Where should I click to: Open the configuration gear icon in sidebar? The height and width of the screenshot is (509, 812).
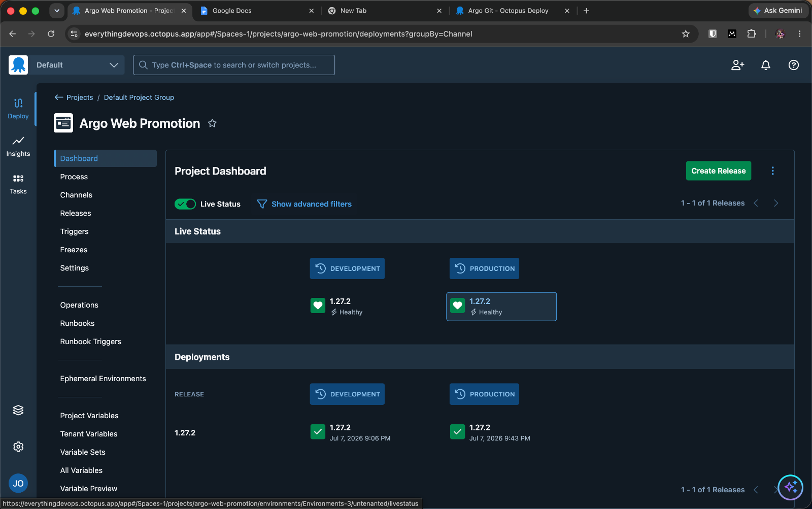pyautogui.click(x=18, y=447)
